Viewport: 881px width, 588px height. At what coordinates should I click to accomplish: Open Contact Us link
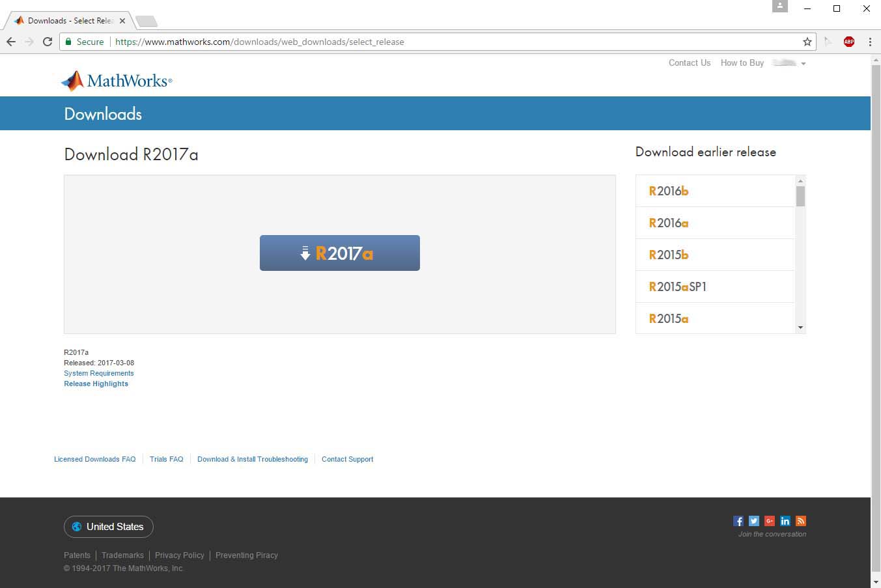coord(690,63)
